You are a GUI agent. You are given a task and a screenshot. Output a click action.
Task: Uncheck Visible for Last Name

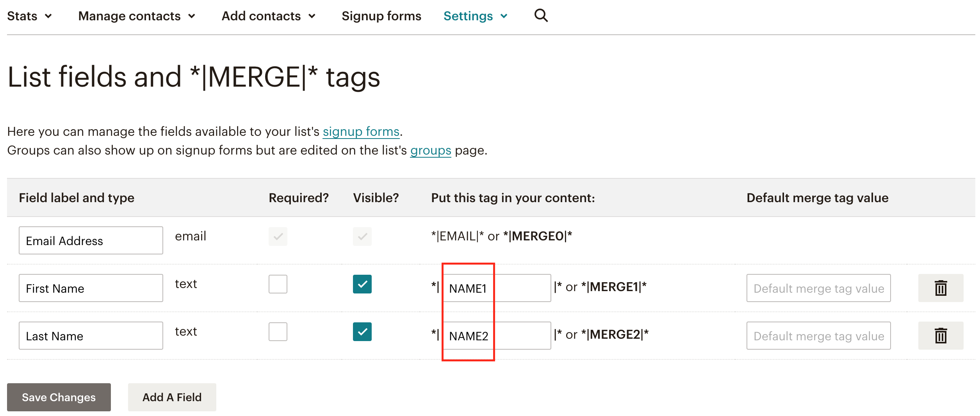[x=362, y=332]
